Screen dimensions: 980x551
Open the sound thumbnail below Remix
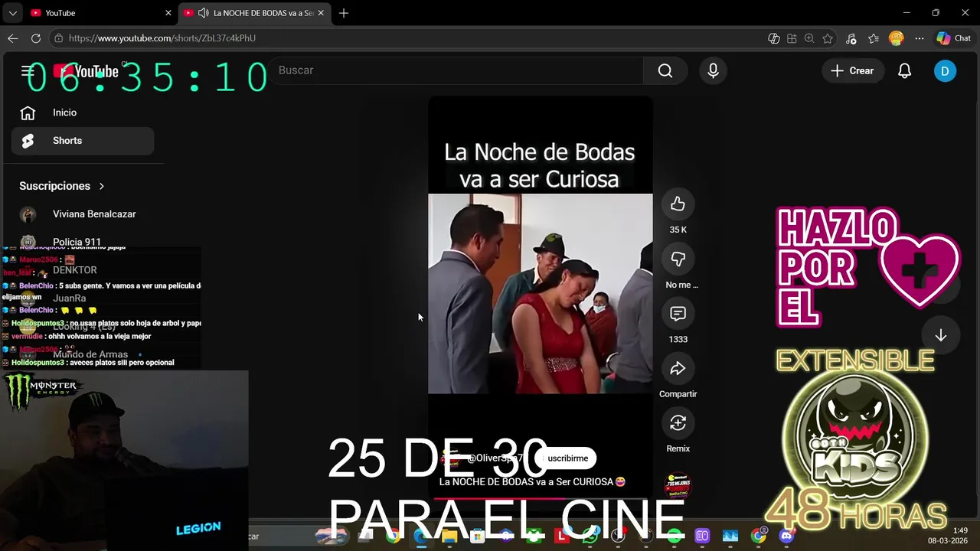point(678,485)
